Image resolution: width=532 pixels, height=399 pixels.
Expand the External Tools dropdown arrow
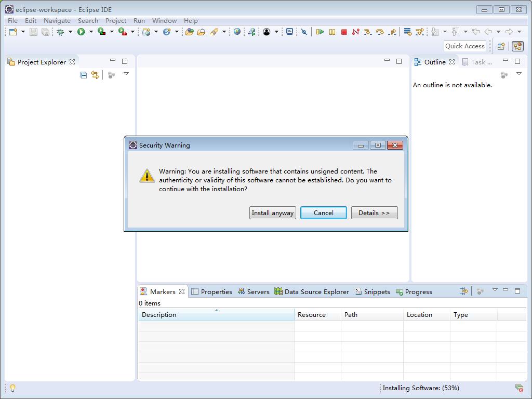(132, 32)
